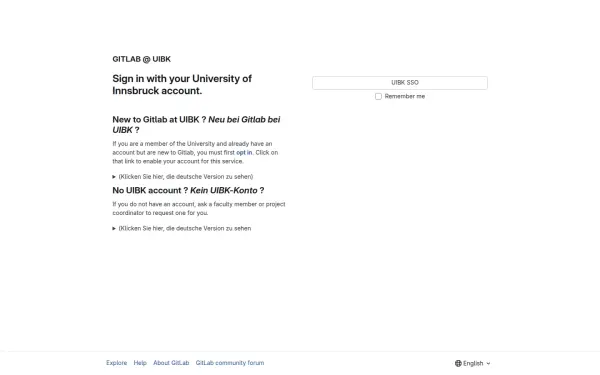This screenshot has width=600, height=375.
Task: Click the "Remember me" label text
Action: [x=405, y=96]
